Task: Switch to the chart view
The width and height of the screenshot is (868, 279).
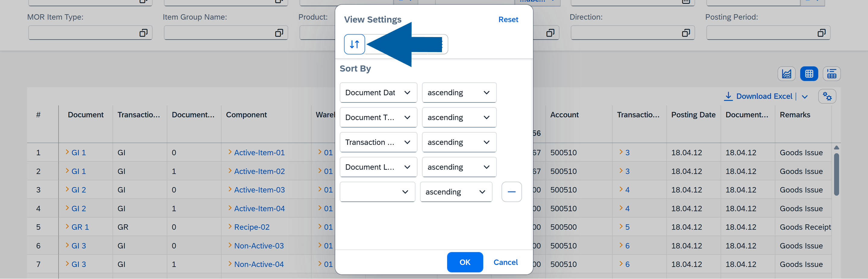Action: point(787,74)
